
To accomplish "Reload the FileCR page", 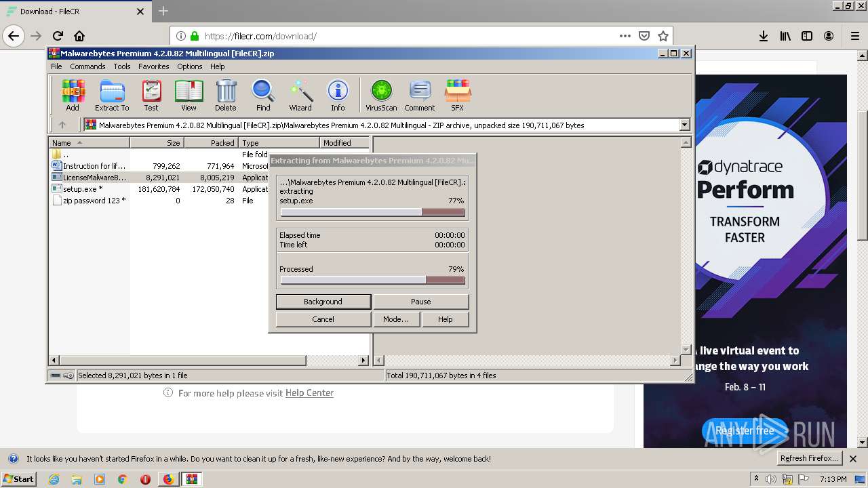I will point(58,36).
